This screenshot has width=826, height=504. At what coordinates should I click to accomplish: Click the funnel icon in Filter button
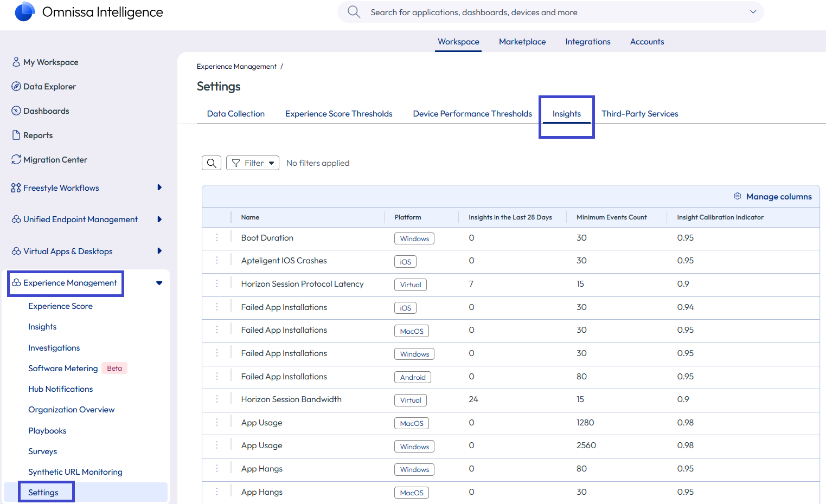click(x=236, y=163)
